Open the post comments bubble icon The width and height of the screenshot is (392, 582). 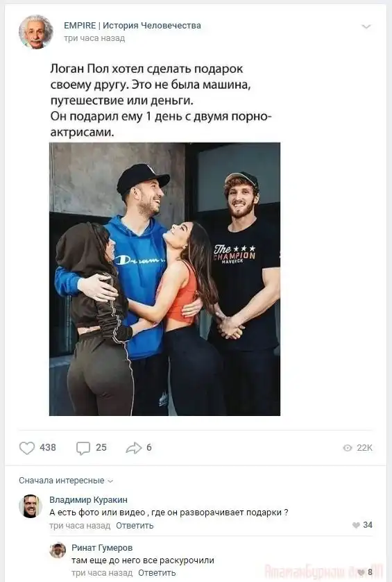(x=83, y=448)
